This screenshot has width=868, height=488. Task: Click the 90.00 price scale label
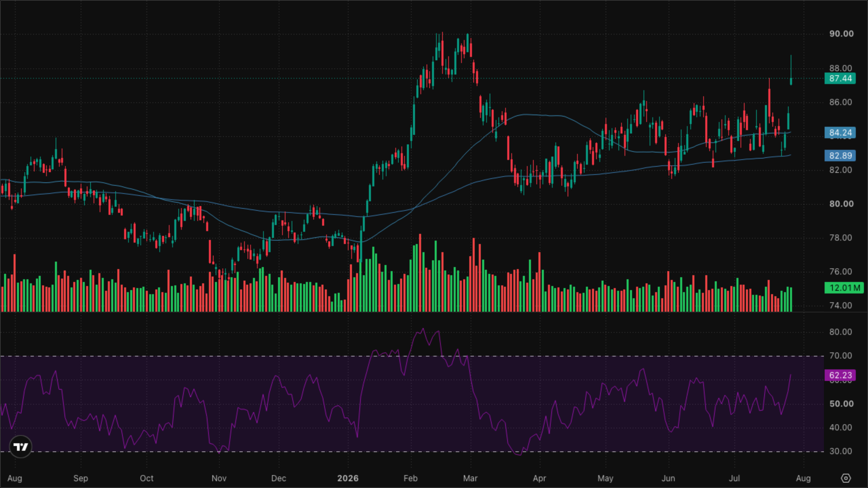[842, 34]
